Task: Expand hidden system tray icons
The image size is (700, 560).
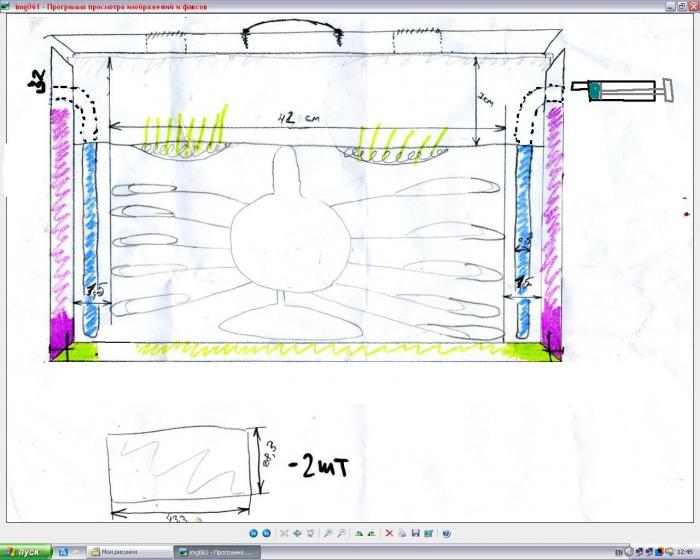Action: (x=629, y=552)
